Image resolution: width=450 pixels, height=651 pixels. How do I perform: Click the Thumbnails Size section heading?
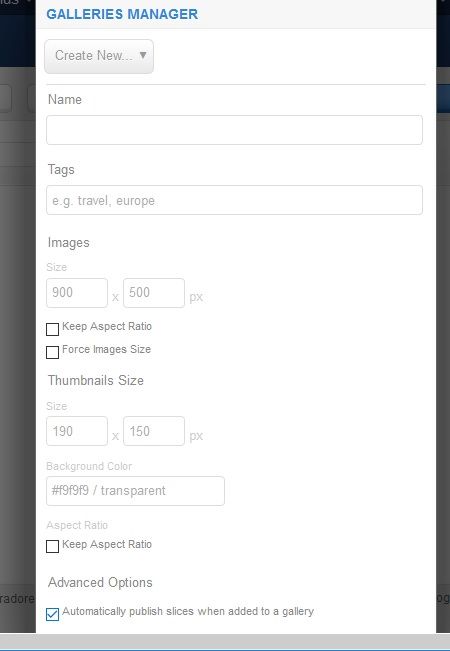click(x=95, y=380)
